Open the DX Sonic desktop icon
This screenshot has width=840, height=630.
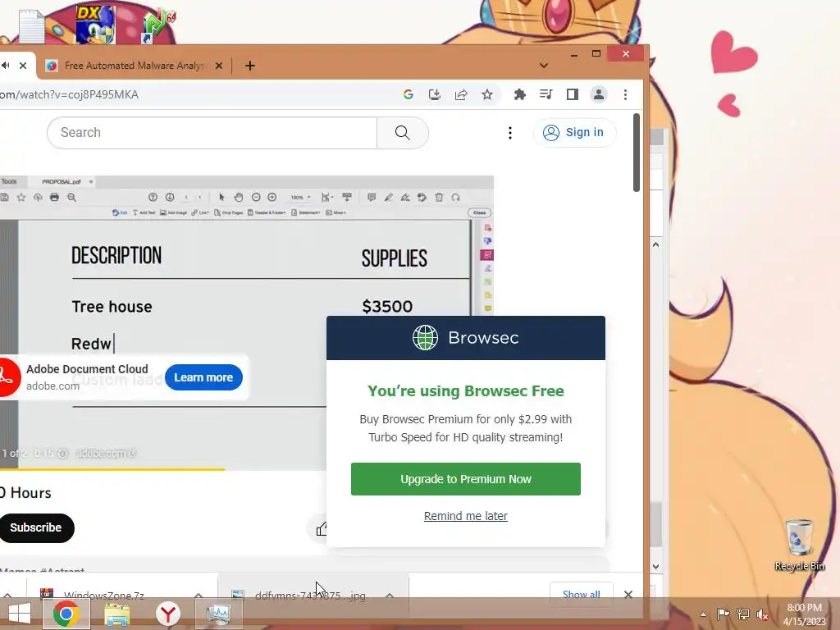point(95,25)
